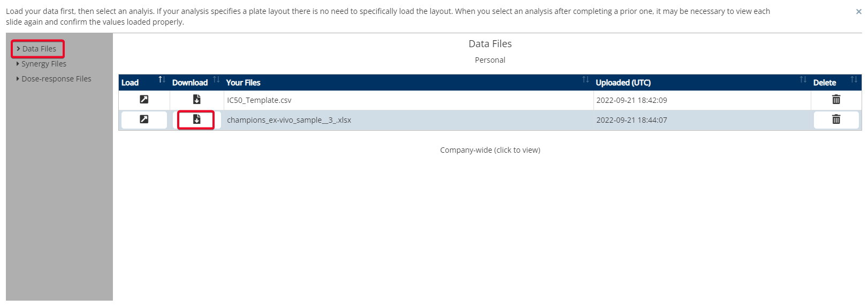Expand the Synergy Files sidebar item
This screenshot has height=306, width=868.
click(41, 64)
